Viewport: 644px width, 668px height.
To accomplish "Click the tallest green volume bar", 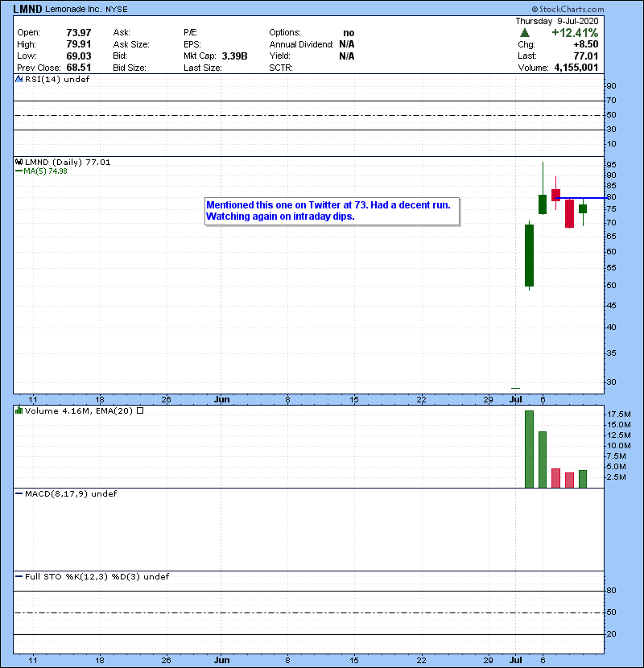I will (x=529, y=449).
